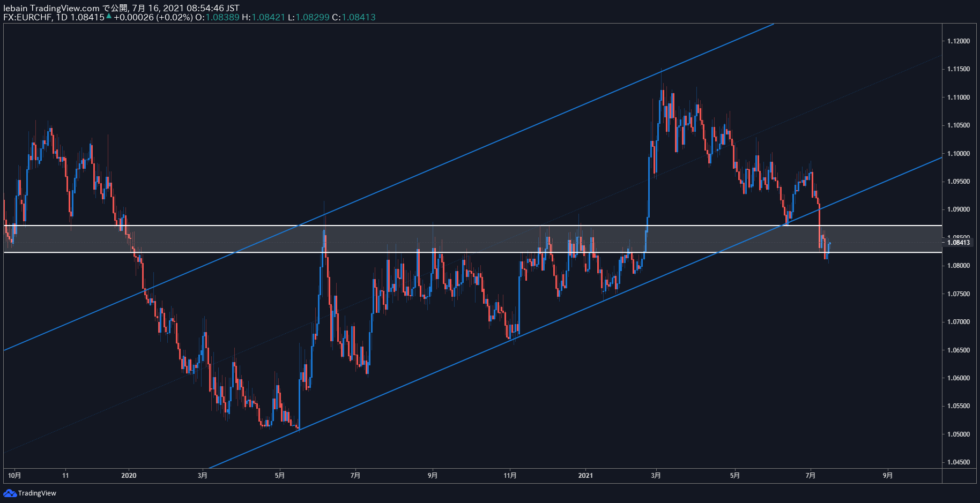Click the first 5月 label after 2020
The width and height of the screenshot is (980, 503).
point(279,475)
